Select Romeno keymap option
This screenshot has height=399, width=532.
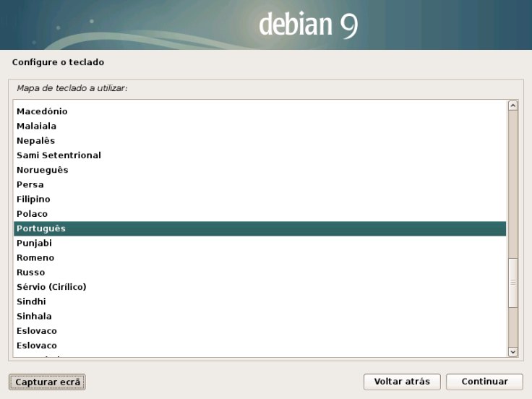[35, 257]
